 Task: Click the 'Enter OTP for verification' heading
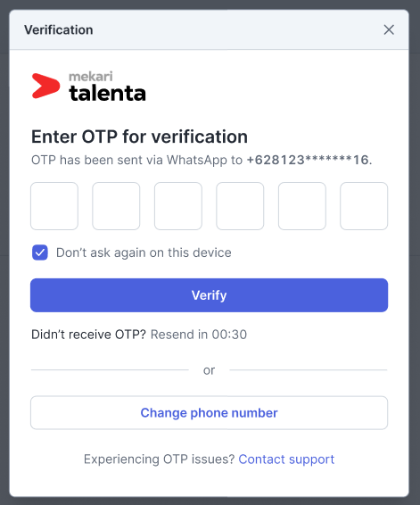click(x=139, y=137)
